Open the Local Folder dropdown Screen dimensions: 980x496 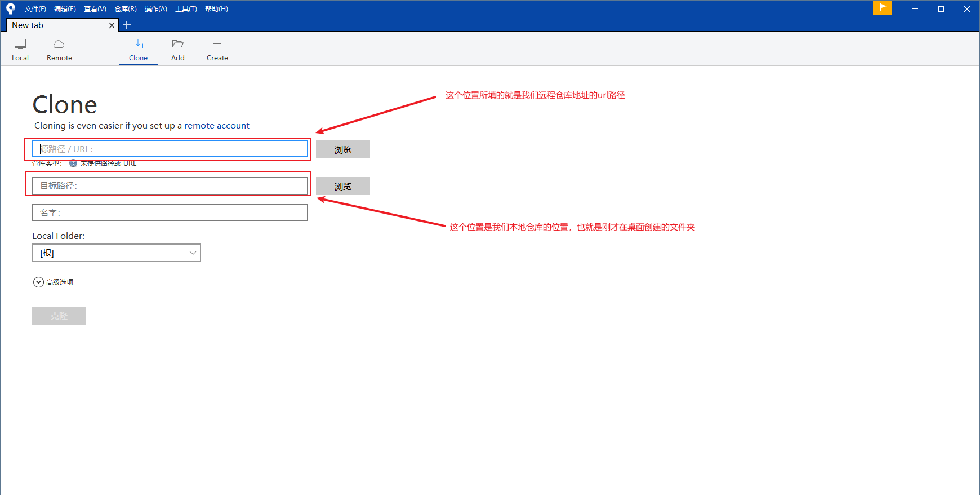click(117, 253)
